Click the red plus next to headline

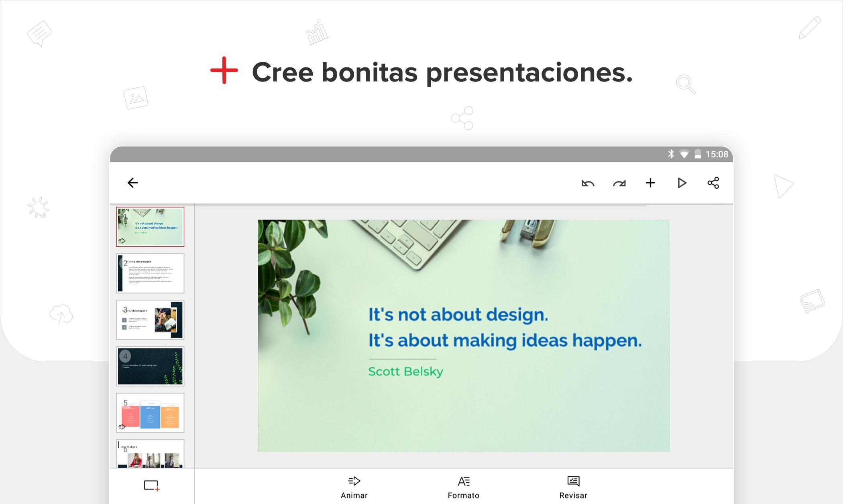(224, 70)
